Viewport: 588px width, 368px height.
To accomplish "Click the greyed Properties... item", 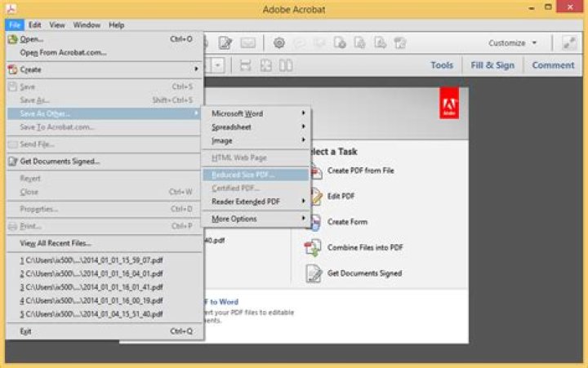I will [105, 209].
